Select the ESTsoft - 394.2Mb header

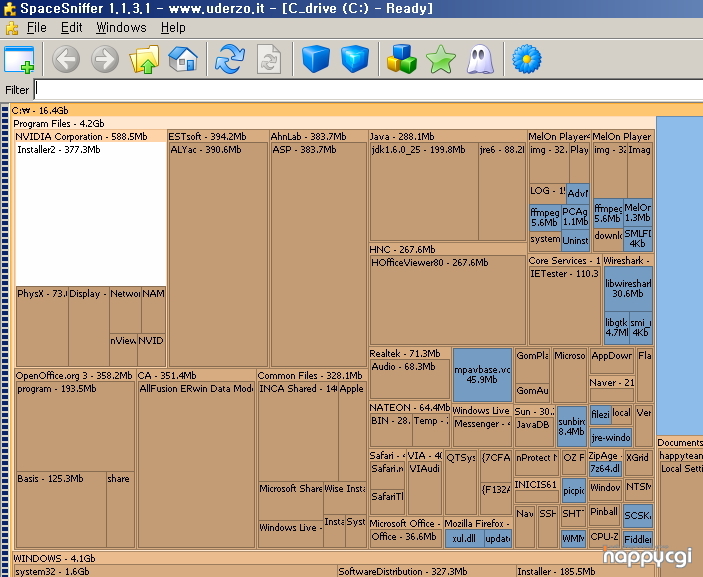[218, 136]
